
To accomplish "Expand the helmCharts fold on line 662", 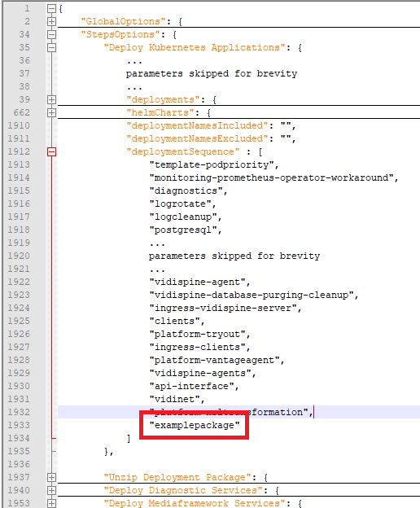I will (51, 112).
